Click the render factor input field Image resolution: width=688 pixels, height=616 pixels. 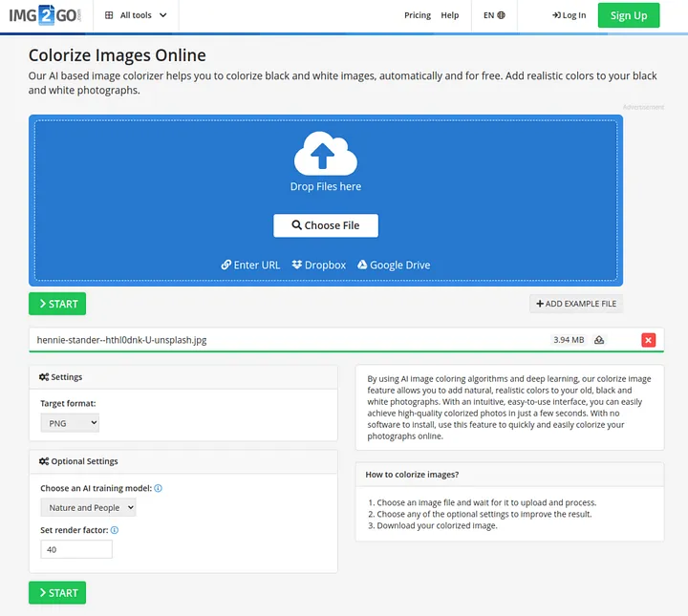[x=76, y=549]
